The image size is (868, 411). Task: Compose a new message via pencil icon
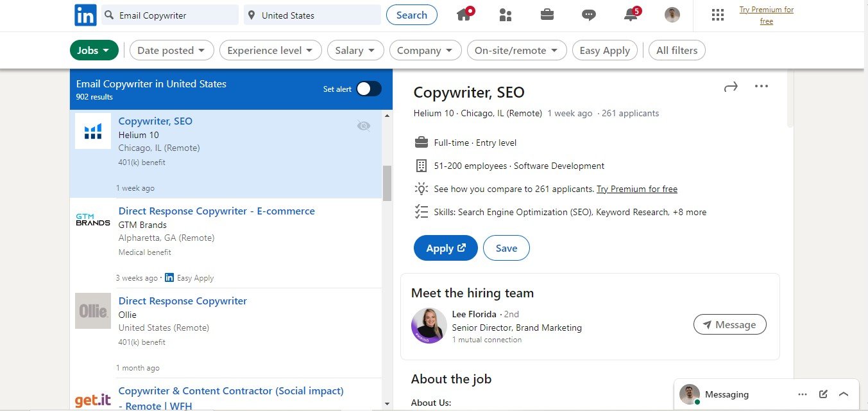point(823,394)
